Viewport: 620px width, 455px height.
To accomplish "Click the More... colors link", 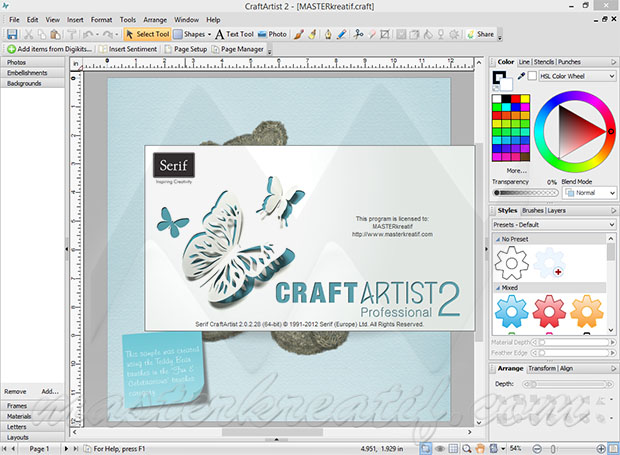I will tap(516, 171).
